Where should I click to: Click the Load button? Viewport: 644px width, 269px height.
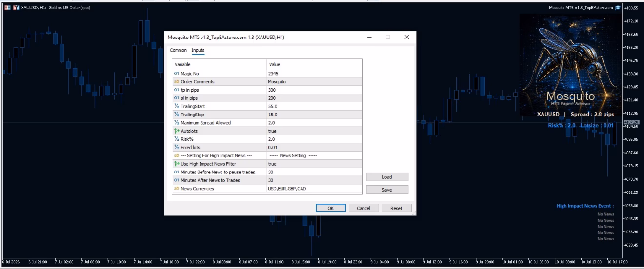tap(387, 177)
